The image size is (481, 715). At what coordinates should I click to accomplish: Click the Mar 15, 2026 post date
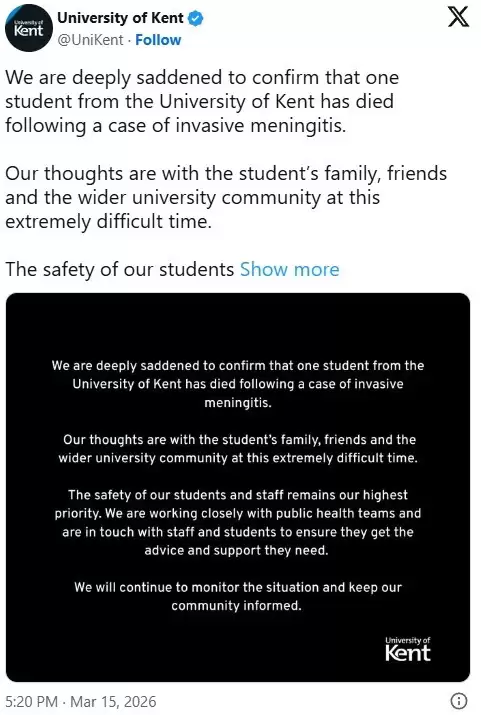pyautogui.click(x=113, y=701)
